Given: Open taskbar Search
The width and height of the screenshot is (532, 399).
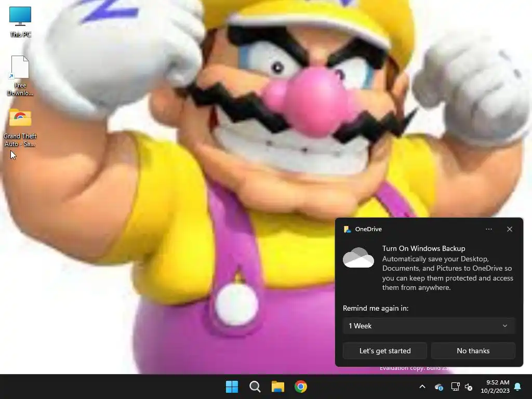Looking at the screenshot, I should pos(255,387).
